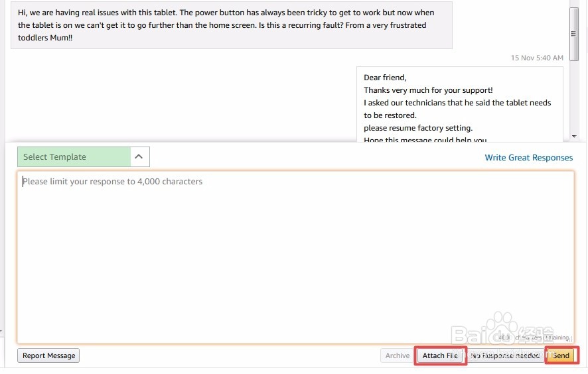The width and height of the screenshot is (588, 374).
Task: Click the seller reply starting 'Dear friend'
Action: [459, 103]
